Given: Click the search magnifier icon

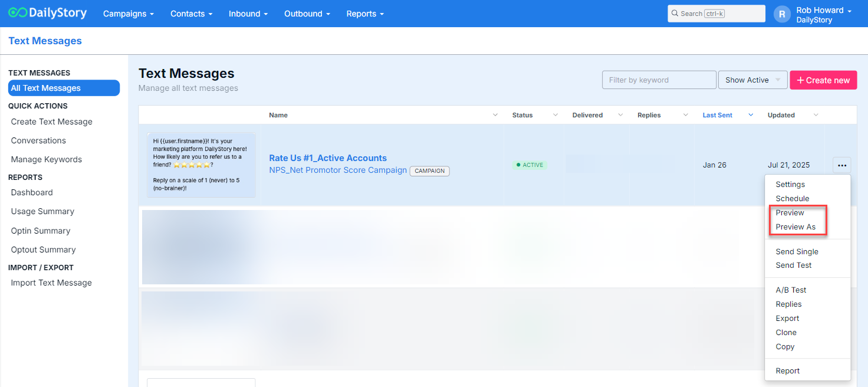Looking at the screenshot, I should [675, 14].
